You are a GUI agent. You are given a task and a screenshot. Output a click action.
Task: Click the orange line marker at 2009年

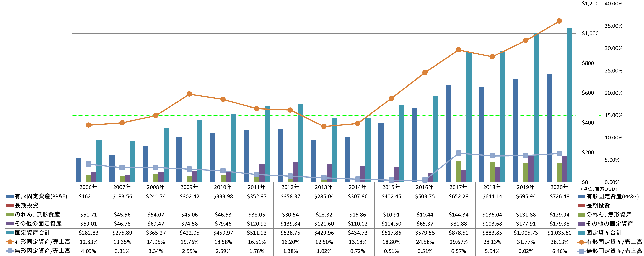click(x=189, y=94)
